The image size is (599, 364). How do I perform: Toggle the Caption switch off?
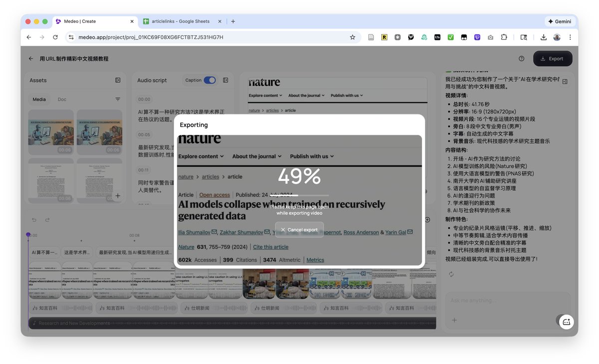pos(210,80)
